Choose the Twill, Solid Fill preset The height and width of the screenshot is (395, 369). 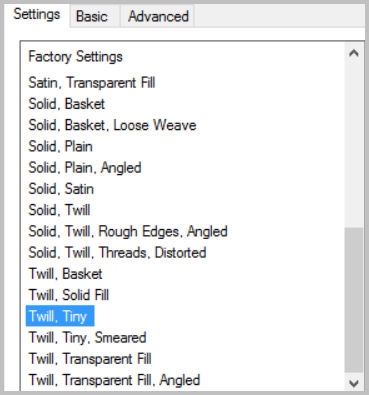click(69, 295)
